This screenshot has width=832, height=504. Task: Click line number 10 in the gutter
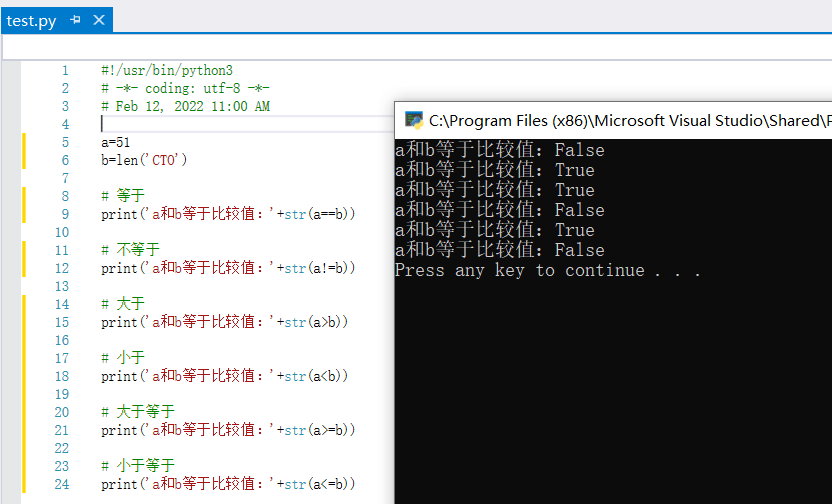click(62, 232)
